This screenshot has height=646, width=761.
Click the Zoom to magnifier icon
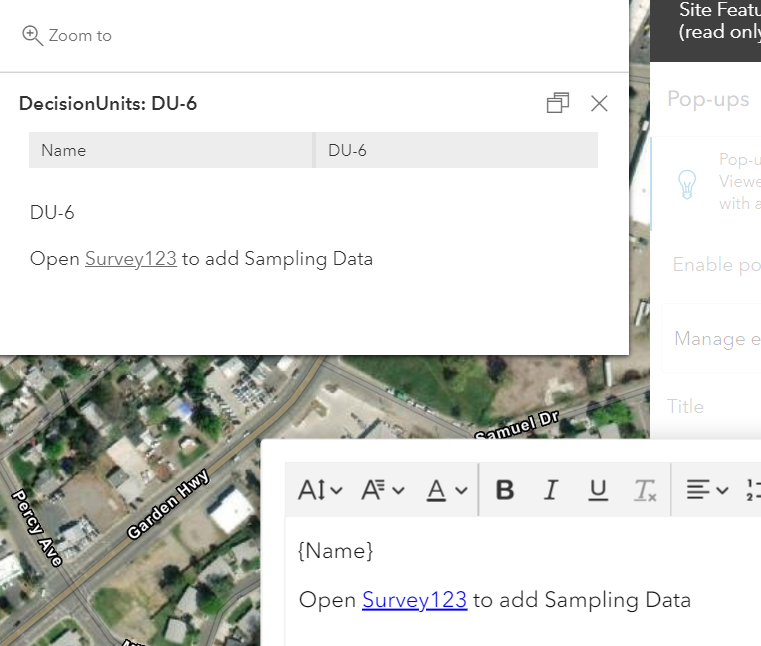point(33,35)
